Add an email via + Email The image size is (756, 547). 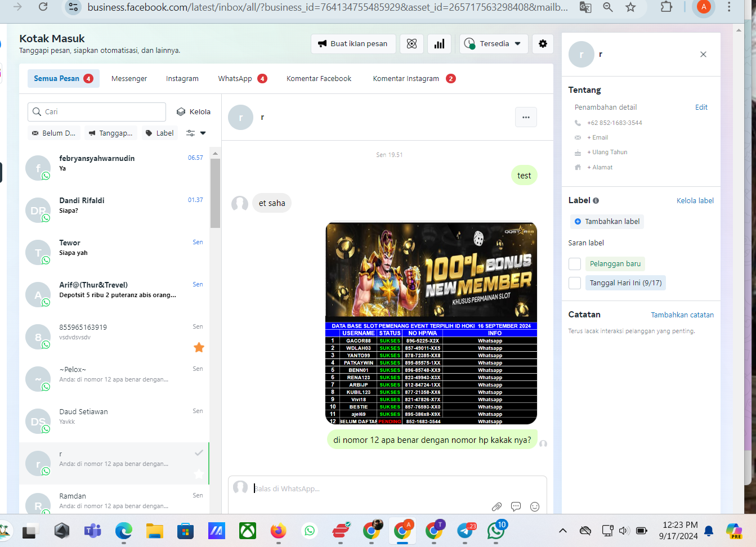tap(597, 138)
